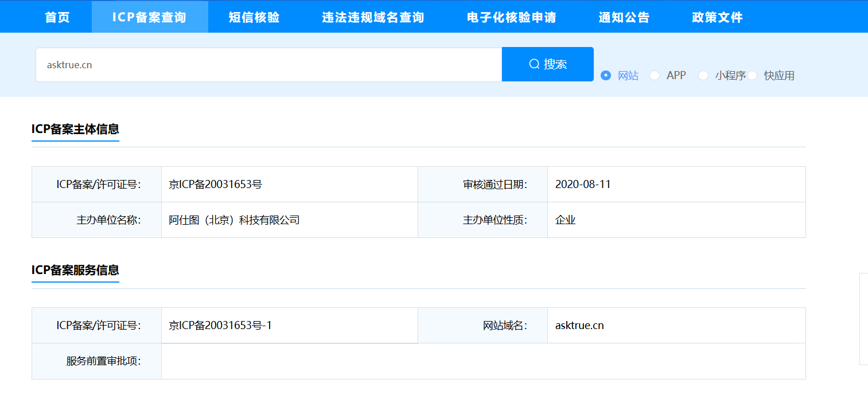Open the 政策文件 tab

pyautogui.click(x=718, y=17)
